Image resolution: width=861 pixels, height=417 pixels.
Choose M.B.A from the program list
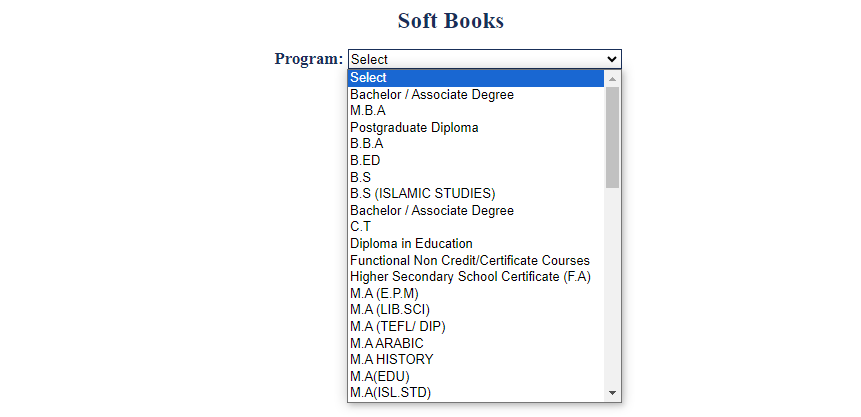tap(476, 111)
